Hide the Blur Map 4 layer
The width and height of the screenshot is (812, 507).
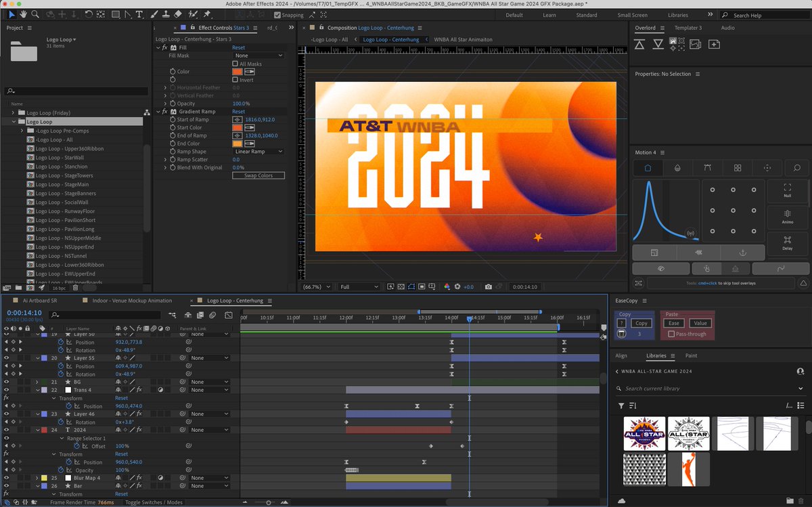pos(7,478)
